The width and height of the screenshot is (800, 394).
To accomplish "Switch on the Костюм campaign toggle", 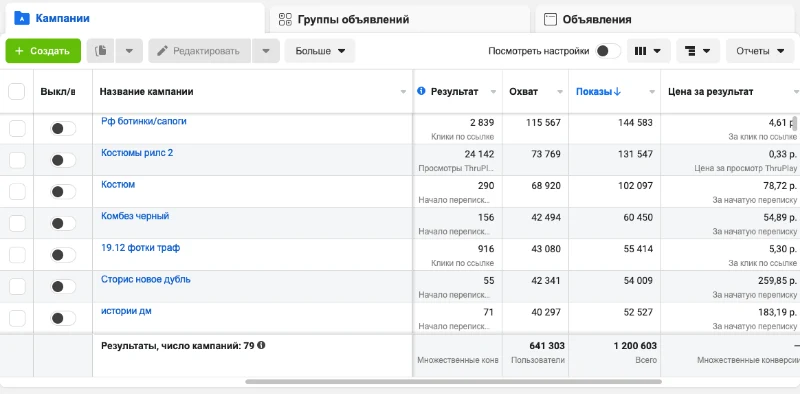I will pyautogui.click(x=63, y=192).
